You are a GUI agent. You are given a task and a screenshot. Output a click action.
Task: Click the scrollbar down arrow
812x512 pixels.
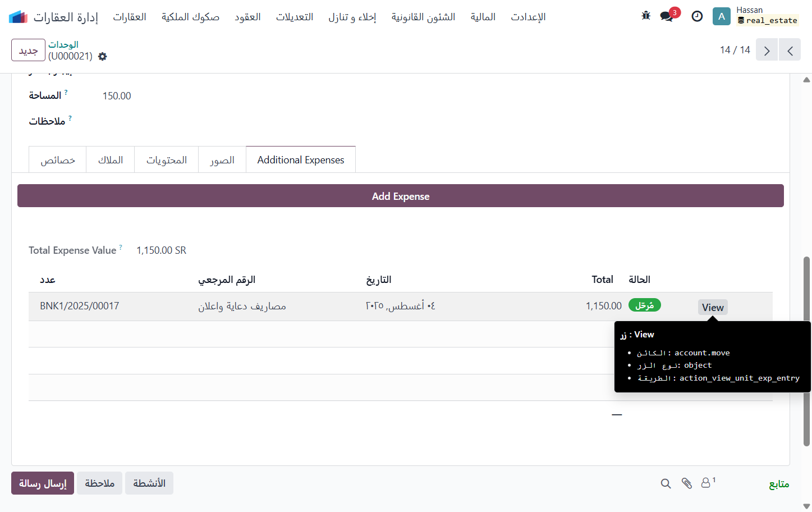tap(806, 506)
